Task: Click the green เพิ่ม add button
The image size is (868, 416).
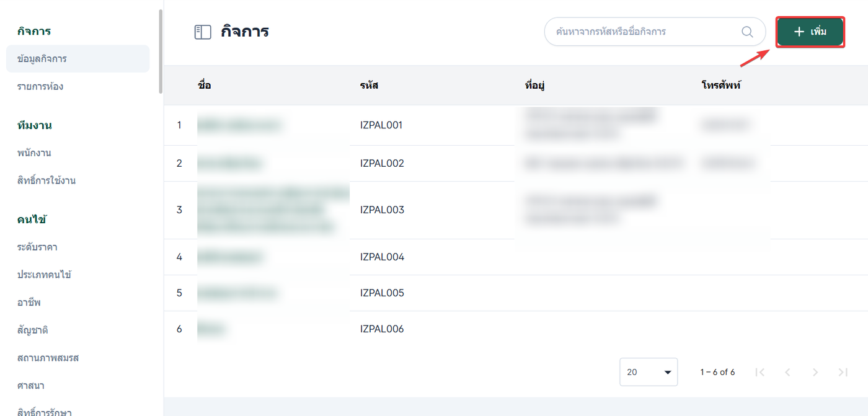Action: pos(810,32)
